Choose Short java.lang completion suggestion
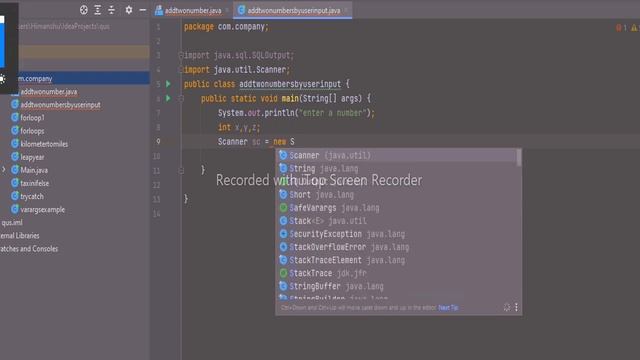The height and width of the screenshot is (360, 640). click(396, 195)
